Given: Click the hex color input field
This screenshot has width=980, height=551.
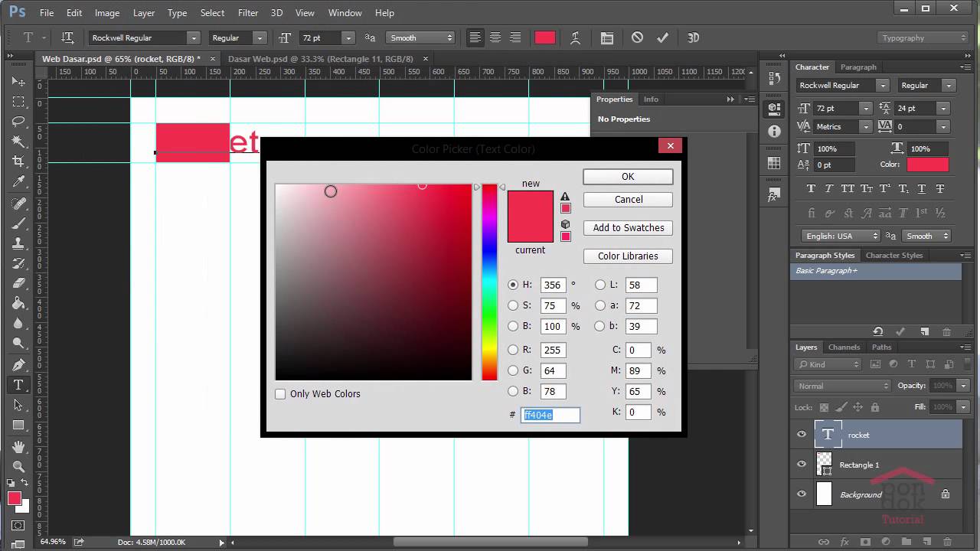Looking at the screenshot, I should click(x=550, y=415).
